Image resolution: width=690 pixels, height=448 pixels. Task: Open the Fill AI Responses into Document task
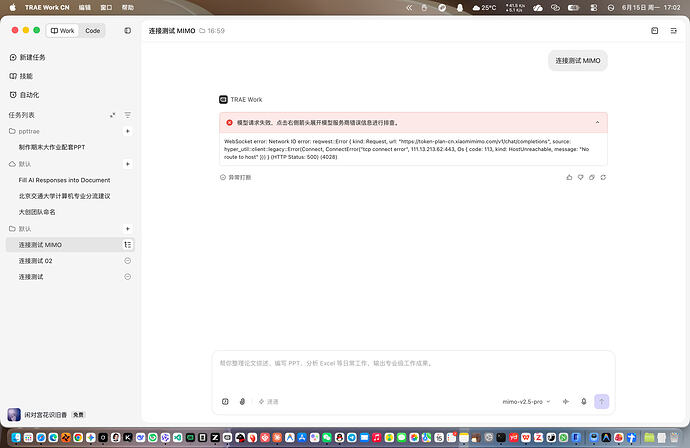[64, 180]
